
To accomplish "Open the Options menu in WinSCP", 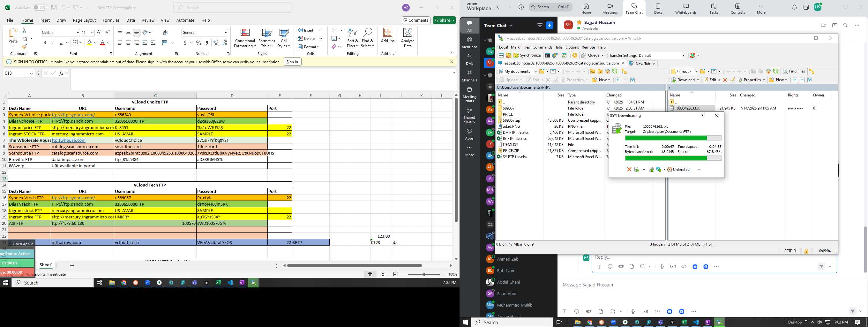I will (572, 47).
